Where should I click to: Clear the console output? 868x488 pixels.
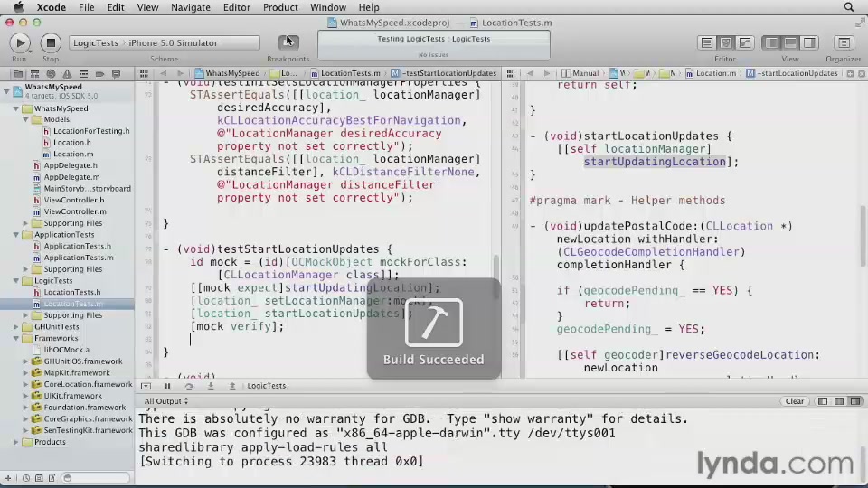click(x=795, y=401)
